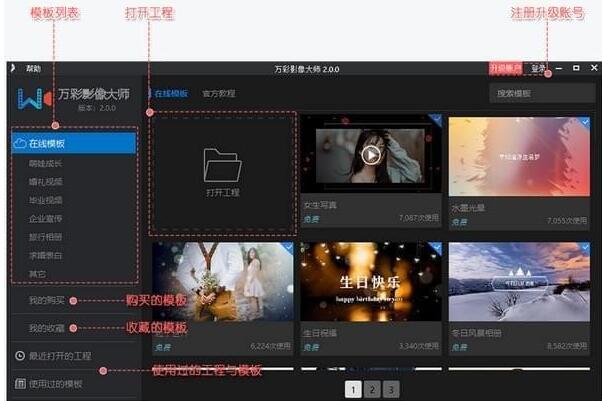This screenshot has width=602, height=401.
Task: Click the 冬日风景相册 template title
Action: [x=476, y=333]
